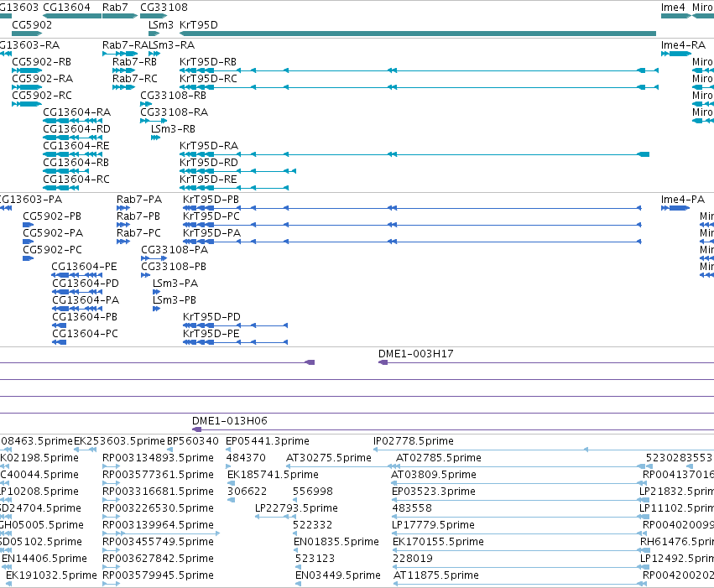Select EST BP560340
Image resolution: width=714 pixels, height=588 pixels.
[x=193, y=441]
